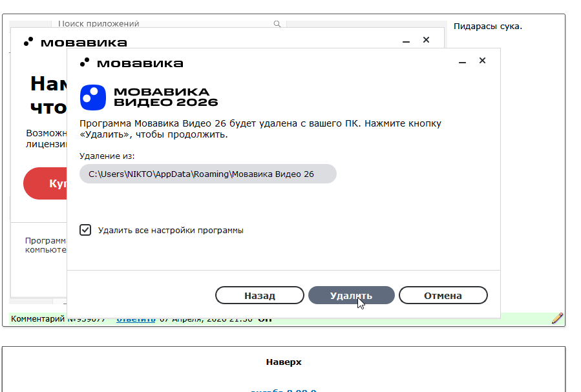This screenshot has height=392, width=581.
Task: Click the magnifier icon in the app search box
Action: click(x=277, y=24)
